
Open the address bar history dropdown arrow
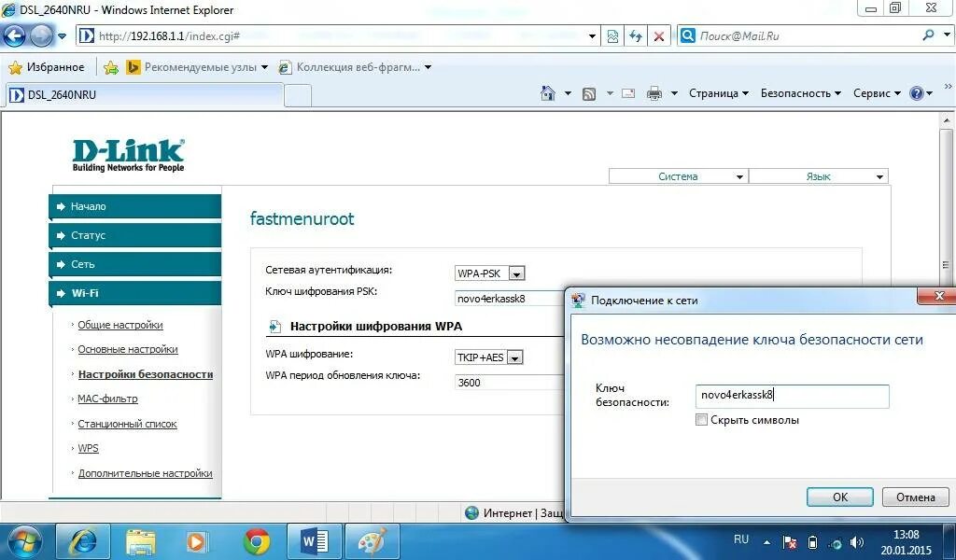(x=592, y=36)
